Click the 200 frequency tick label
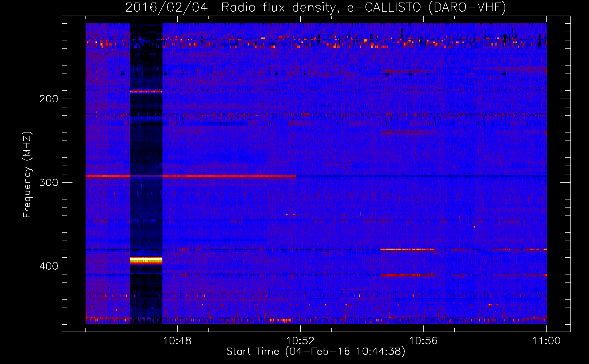589x364 pixels. click(x=49, y=99)
